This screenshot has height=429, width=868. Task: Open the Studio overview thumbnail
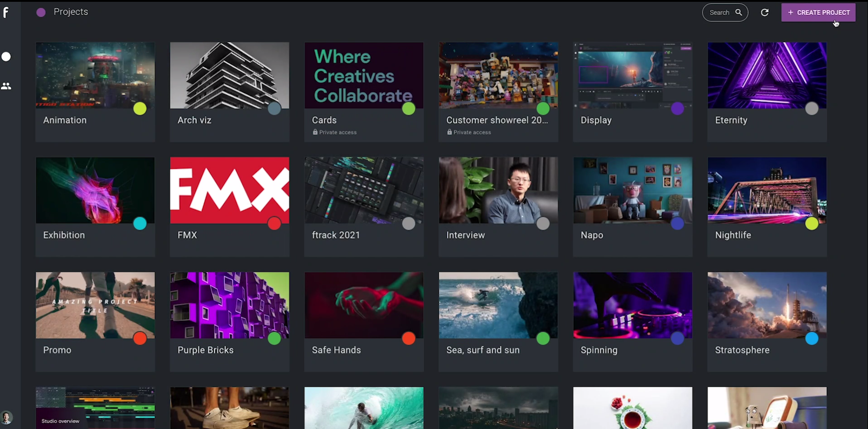click(95, 407)
